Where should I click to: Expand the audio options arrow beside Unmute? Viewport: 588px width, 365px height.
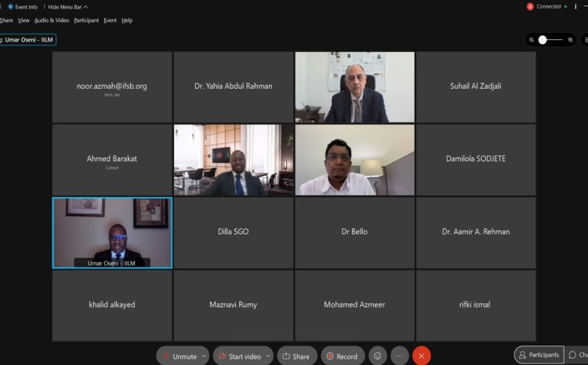tap(205, 356)
